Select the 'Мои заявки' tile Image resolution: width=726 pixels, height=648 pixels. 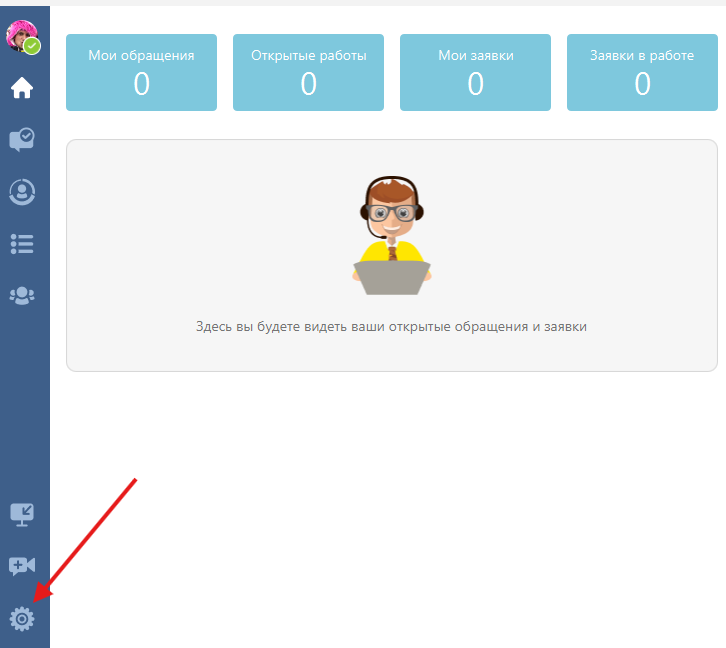pyautogui.click(x=475, y=72)
